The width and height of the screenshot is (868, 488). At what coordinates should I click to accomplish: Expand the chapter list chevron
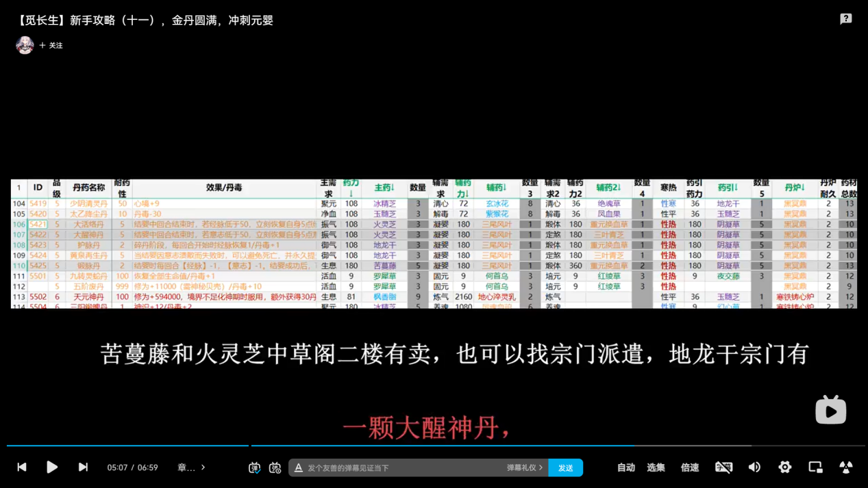click(203, 467)
